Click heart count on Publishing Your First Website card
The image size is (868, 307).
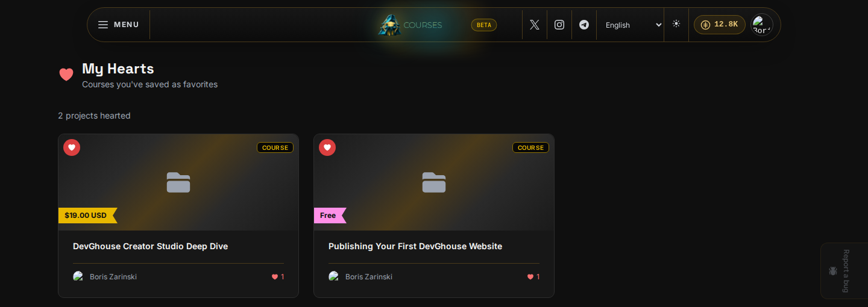[x=533, y=277]
